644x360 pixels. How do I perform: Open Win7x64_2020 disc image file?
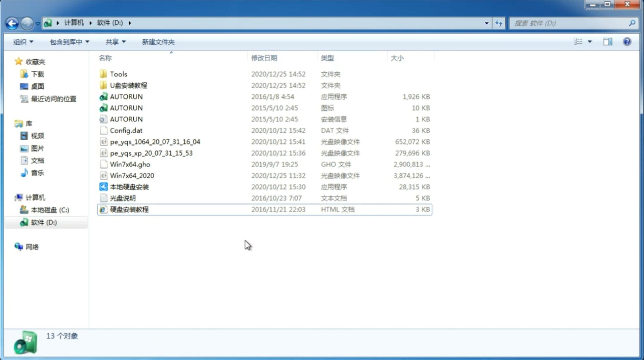(132, 176)
